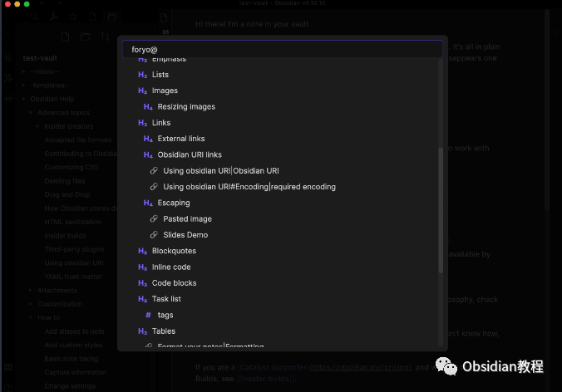Navigate forward with the title bar right arrow
The image size is (562, 392).
click(x=59, y=3)
